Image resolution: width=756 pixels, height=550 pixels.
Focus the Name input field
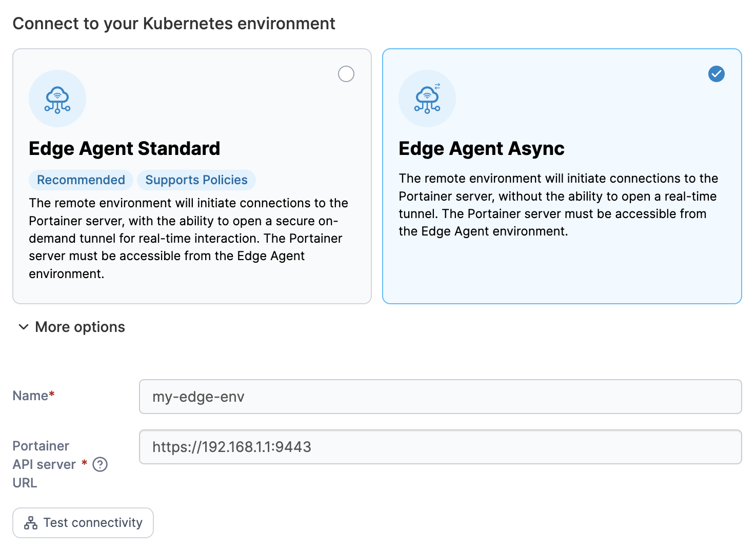click(x=441, y=397)
